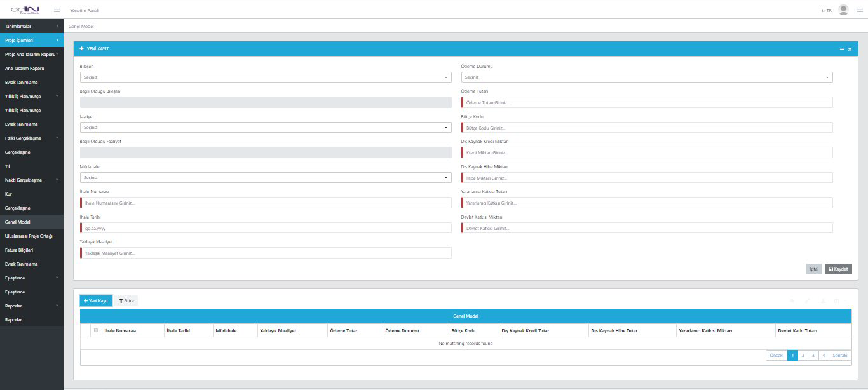The height and width of the screenshot is (390, 868).
Task: Collapse the Yeni Kayıt panel with minus icon
Action: coord(841,49)
